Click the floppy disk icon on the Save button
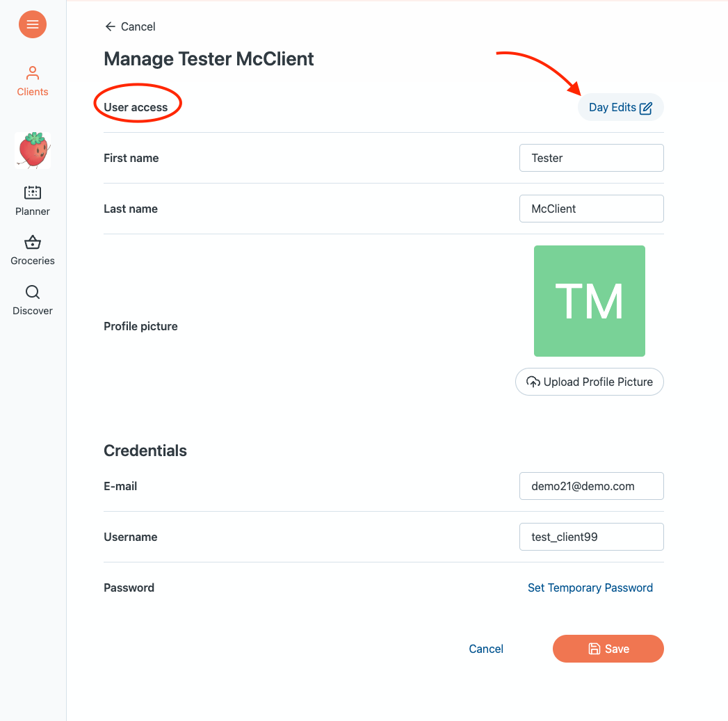The image size is (728, 721). point(594,649)
